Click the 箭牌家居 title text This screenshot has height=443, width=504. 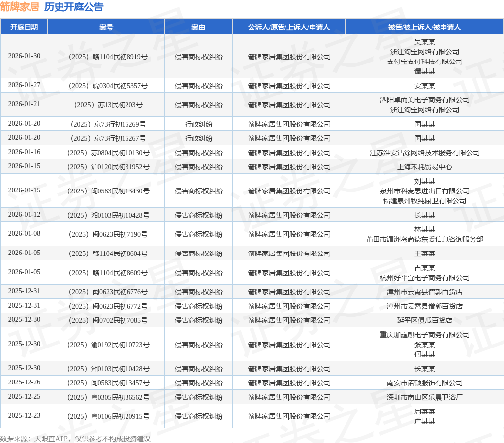(20, 7)
